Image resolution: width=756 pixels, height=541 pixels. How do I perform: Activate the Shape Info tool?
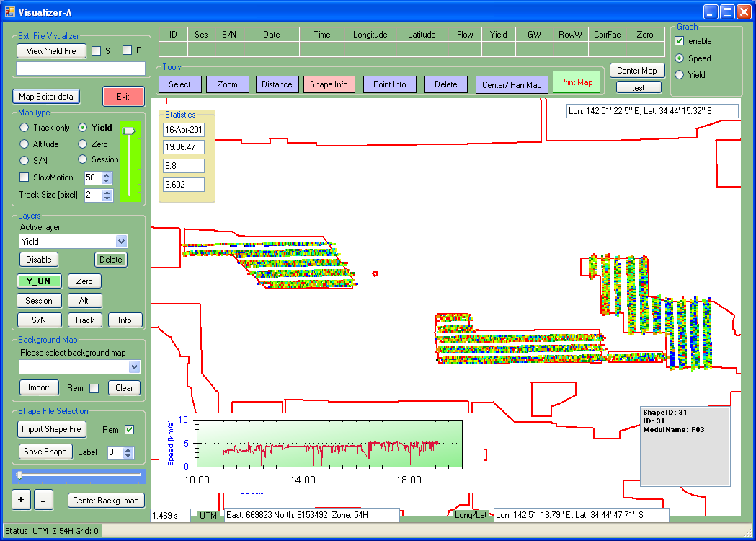[x=329, y=84]
